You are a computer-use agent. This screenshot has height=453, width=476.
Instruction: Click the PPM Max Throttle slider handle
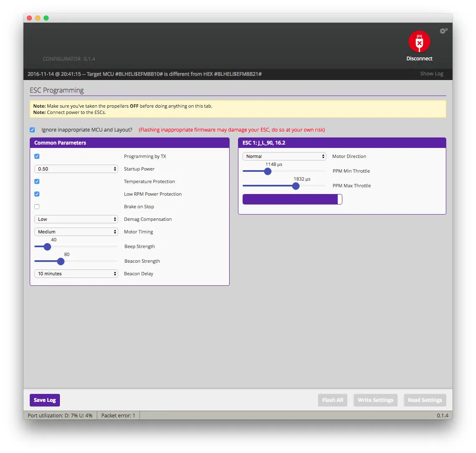coord(296,186)
